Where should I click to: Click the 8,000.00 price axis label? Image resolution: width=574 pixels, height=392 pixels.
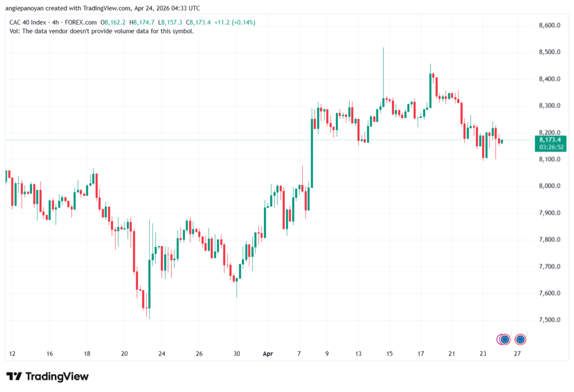click(x=549, y=186)
